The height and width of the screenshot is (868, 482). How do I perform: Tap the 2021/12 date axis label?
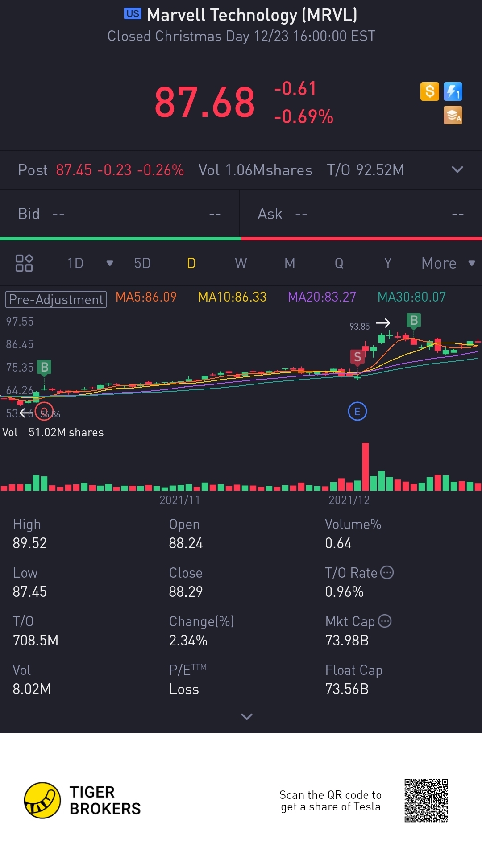click(x=349, y=500)
